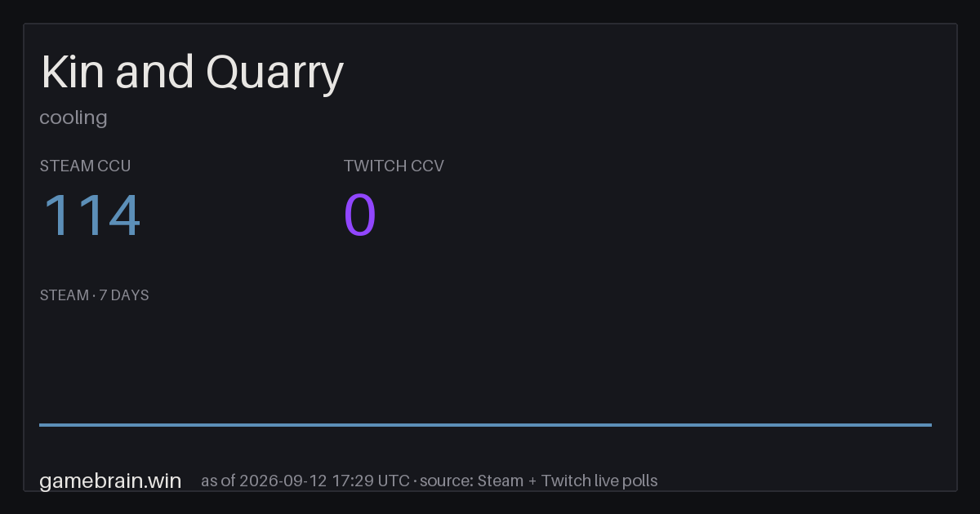Click the TWITCH CCV label

[x=394, y=166]
